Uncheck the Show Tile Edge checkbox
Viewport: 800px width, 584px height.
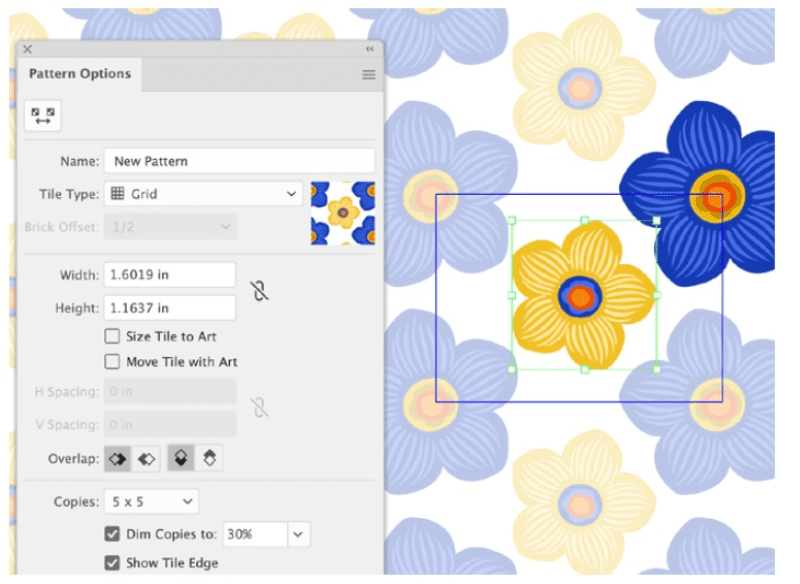coord(112,563)
